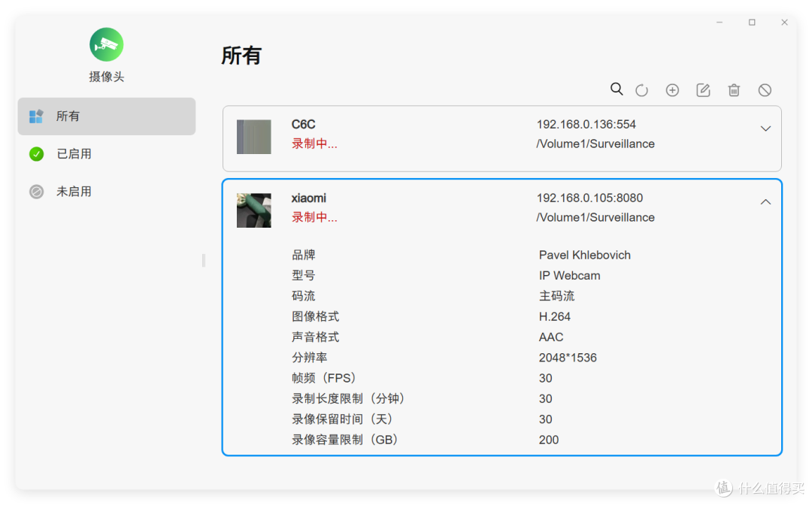Click the xiaomi 录制中 status
This screenshot has height=505, width=812.
(x=314, y=217)
